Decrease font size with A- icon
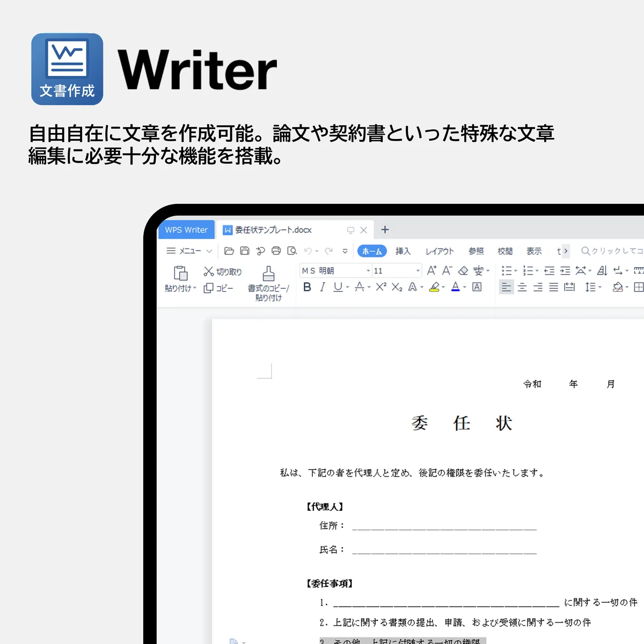 (x=447, y=270)
